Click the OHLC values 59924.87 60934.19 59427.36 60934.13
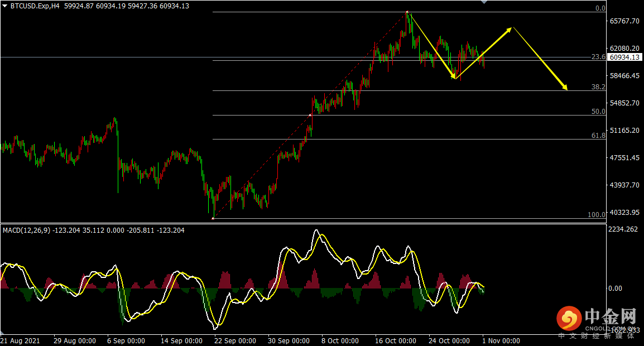This screenshot has width=644, height=346. (x=127, y=6)
